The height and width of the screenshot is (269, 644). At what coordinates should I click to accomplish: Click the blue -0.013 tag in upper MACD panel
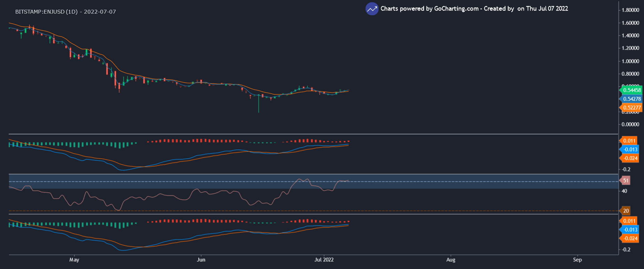pos(630,149)
